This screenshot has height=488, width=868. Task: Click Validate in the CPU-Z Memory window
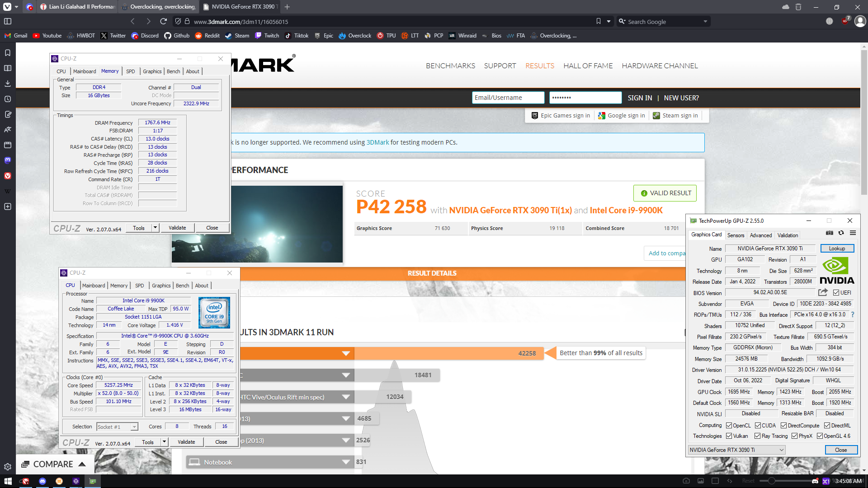coord(177,228)
